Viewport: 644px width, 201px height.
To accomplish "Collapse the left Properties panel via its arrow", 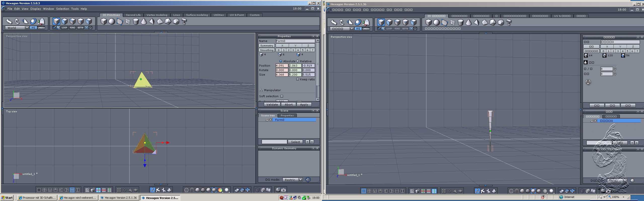I will pos(313,36).
